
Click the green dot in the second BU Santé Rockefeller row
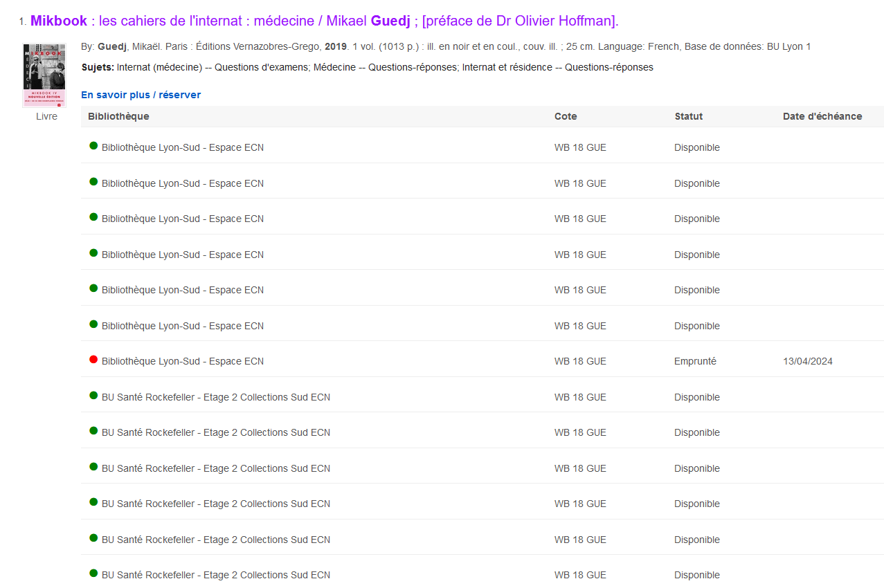point(93,431)
